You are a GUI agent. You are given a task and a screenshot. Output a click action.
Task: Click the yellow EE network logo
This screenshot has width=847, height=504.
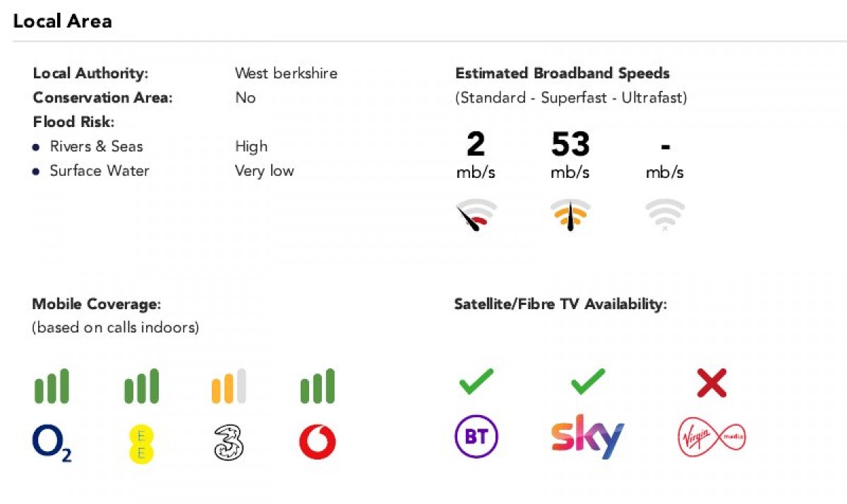pos(140,443)
